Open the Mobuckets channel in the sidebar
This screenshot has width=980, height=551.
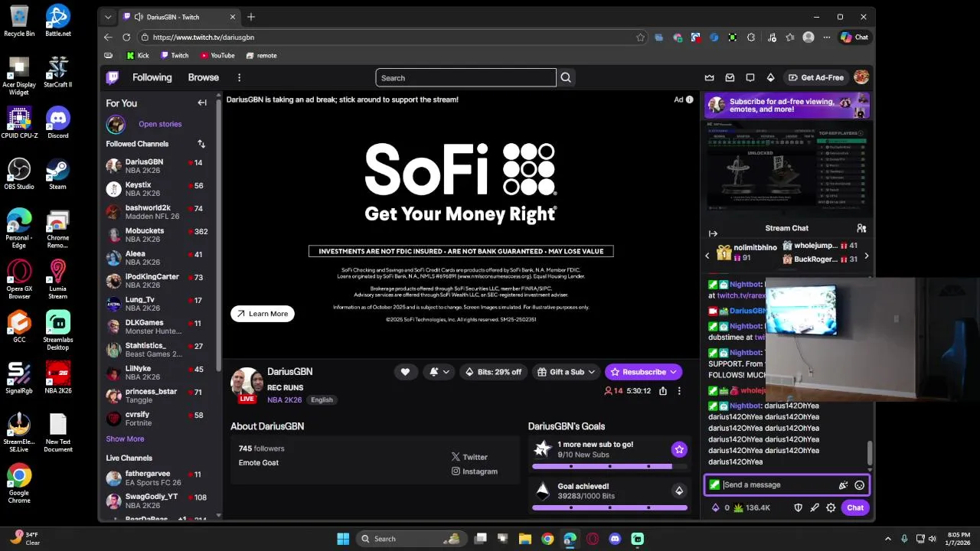coord(158,235)
